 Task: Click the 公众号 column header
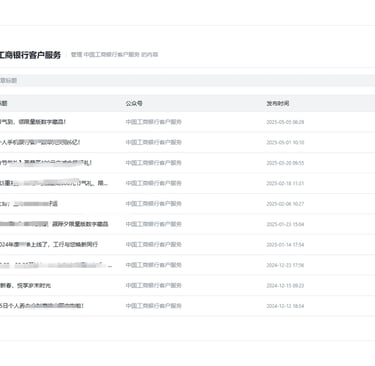(x=134, y=103)
